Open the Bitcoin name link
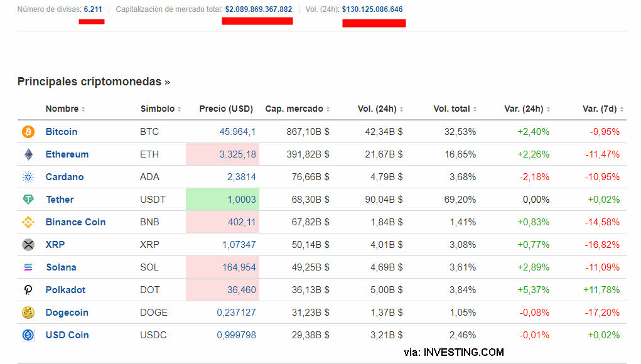Image resolution: width=641 pixels, height=364 pixels. (62, 132)
